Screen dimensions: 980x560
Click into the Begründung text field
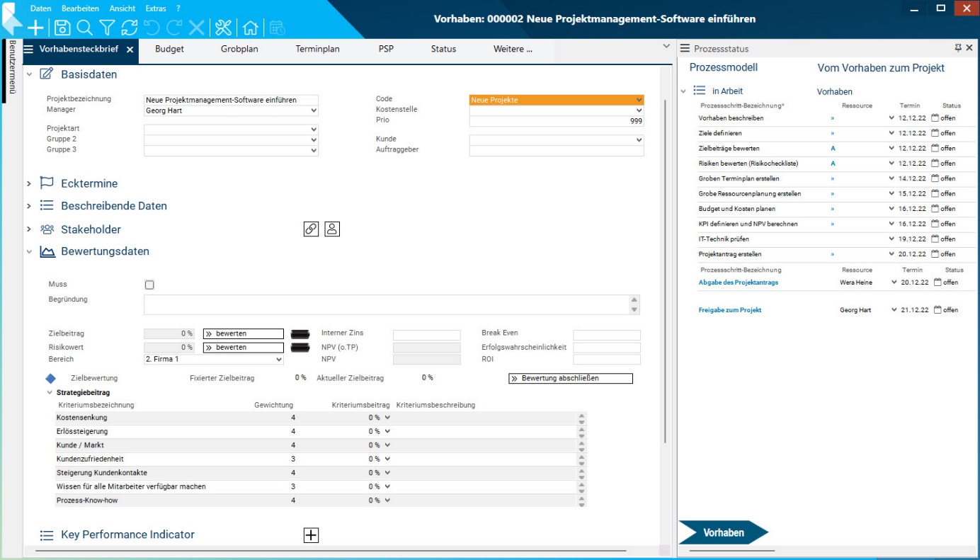386,304
